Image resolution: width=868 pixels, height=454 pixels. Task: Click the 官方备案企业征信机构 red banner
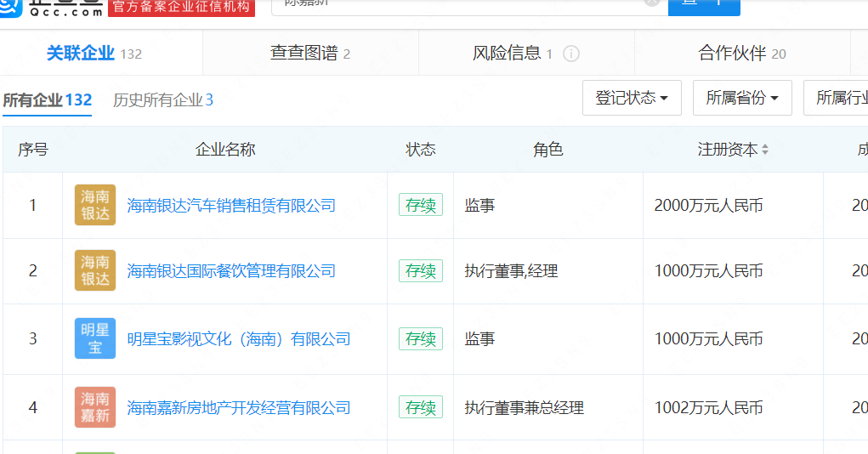182,7
